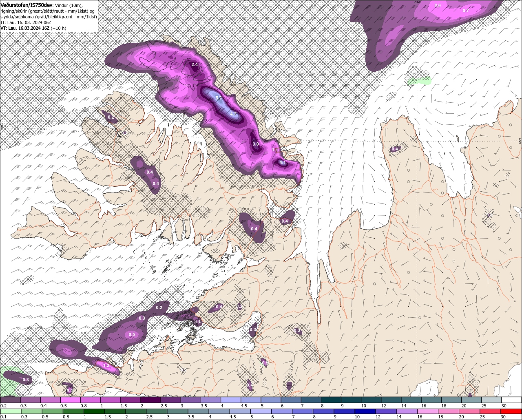Click the 20W longitude label
This screenshot has width=522, height=420.
tap(417, 2)
